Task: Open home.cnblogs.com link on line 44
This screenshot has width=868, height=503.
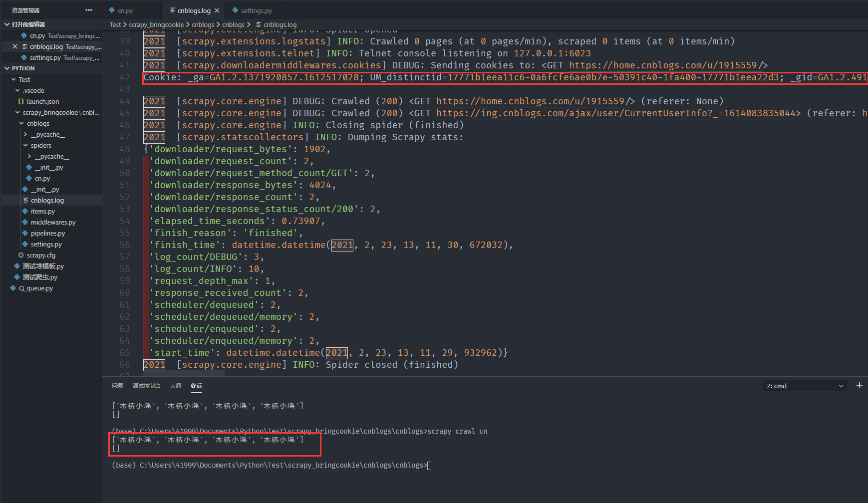Action: coord(533,101)
